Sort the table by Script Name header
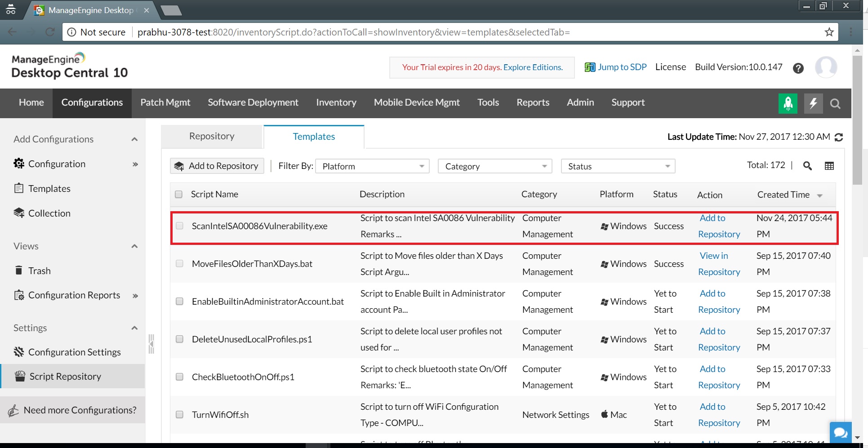This screenshot has width=868, height=448. (214, 194)
